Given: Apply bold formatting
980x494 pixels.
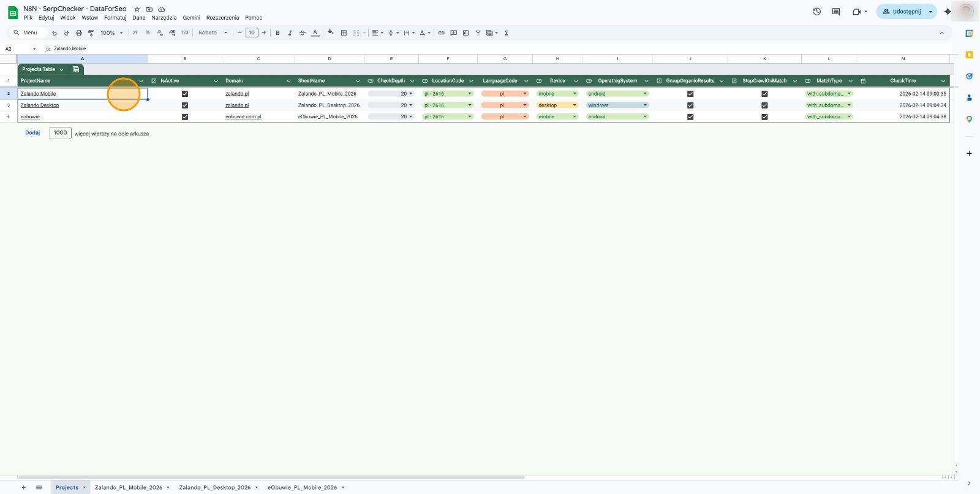Looking at the screenshot, I should coord(277,33).
